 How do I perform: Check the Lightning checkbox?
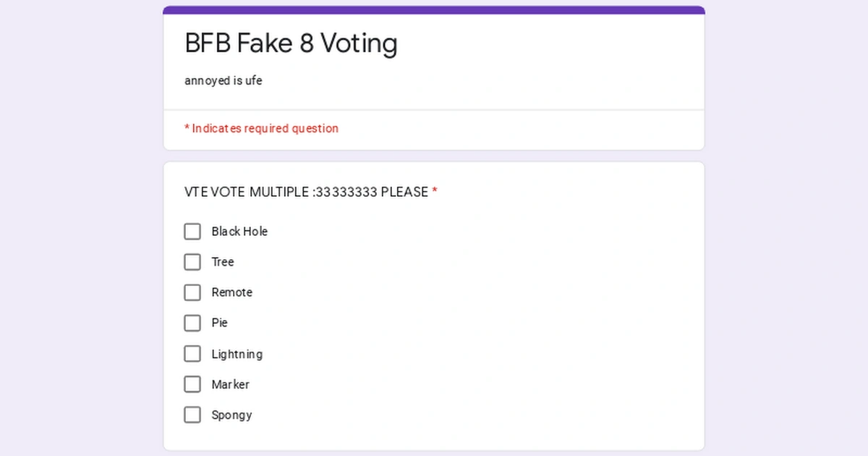(x=192, y=353)
